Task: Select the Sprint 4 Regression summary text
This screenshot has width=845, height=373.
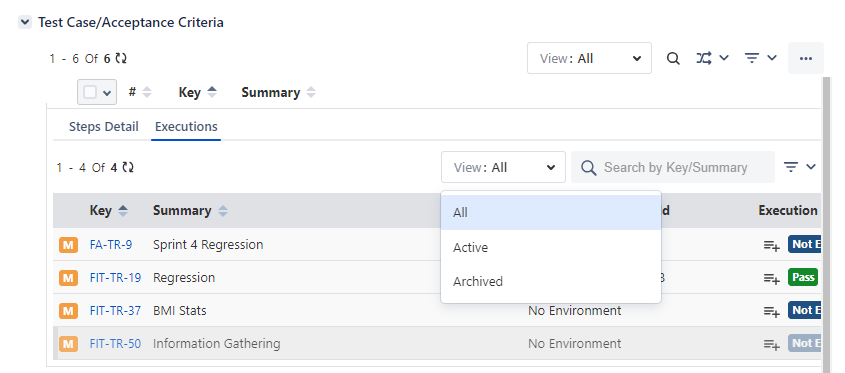Action: click(x=208, y=245)
